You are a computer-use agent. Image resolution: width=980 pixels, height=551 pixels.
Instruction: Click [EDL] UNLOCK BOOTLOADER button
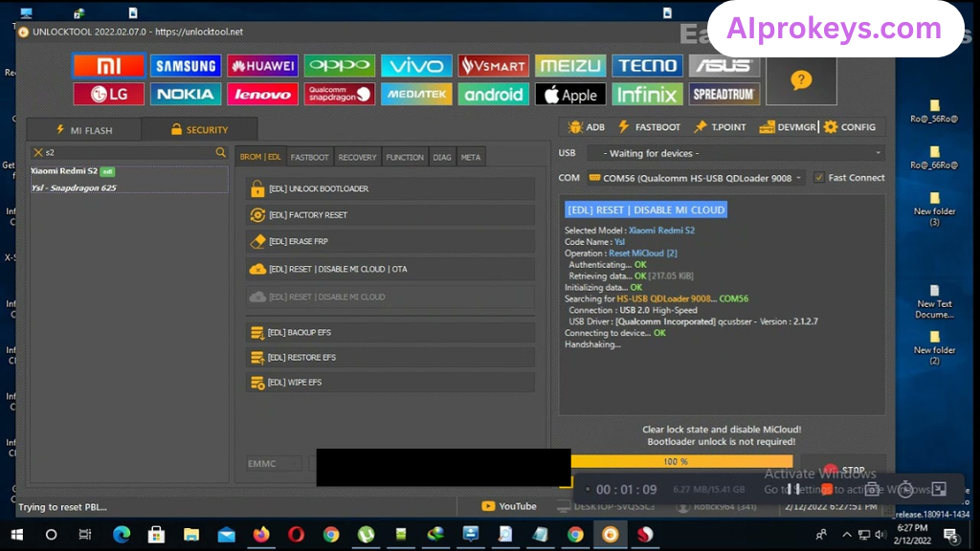pos(390,188)
